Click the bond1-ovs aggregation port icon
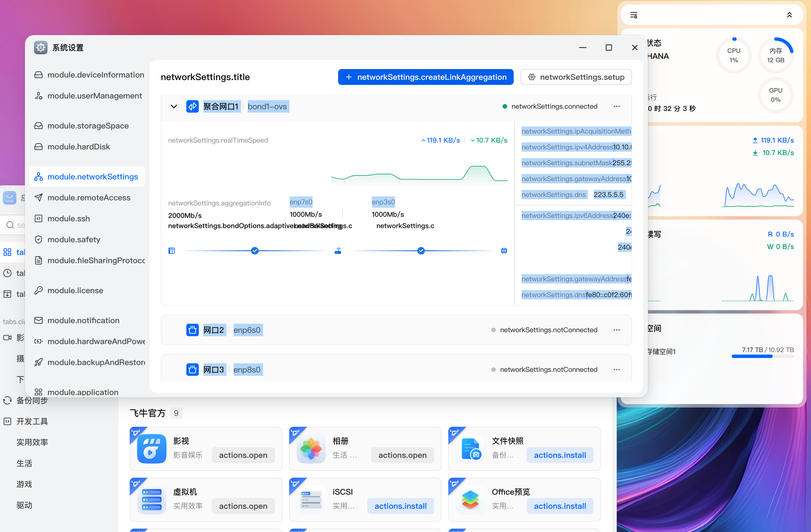The width and height of the screenshot is (811, 532). tap(192, 107)
